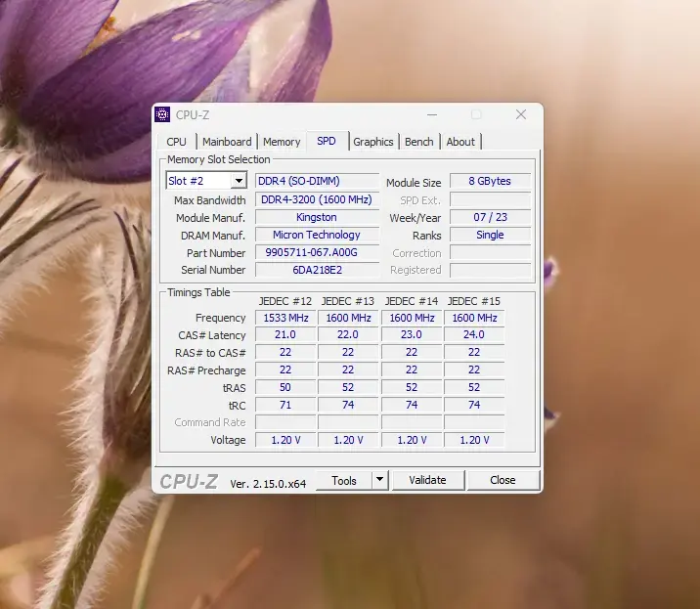Click the JEDEC #13 column header

[x=348, y=301]
